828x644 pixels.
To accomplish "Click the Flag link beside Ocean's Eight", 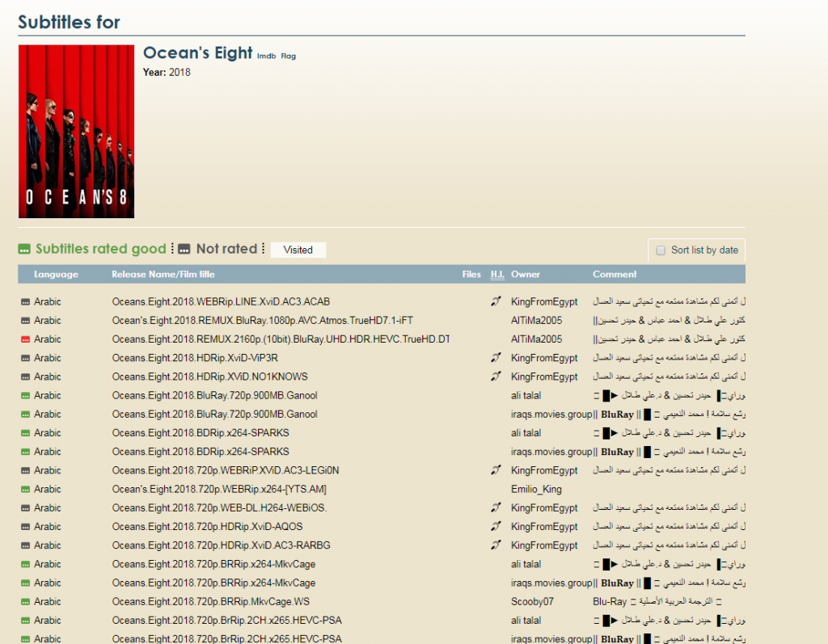I will pyautogui.click(x=288, y=57).
